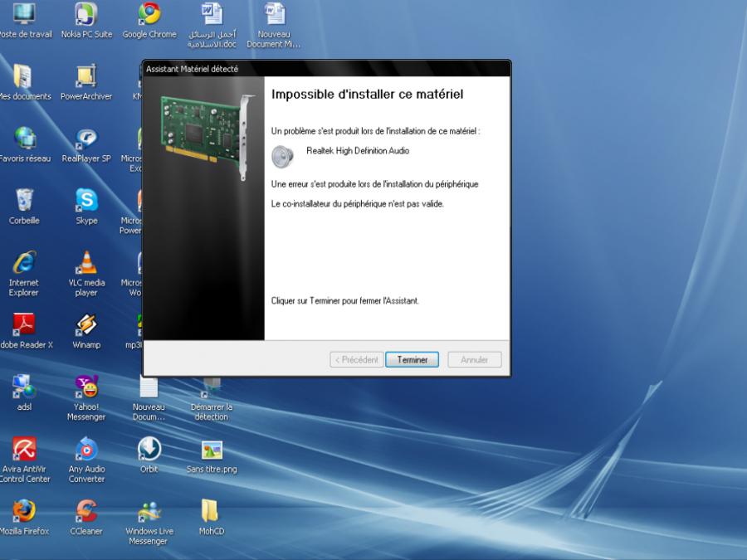Open the Skype desktop shortcut
Viewport: 747px width, 560px height.
[86, 201]
